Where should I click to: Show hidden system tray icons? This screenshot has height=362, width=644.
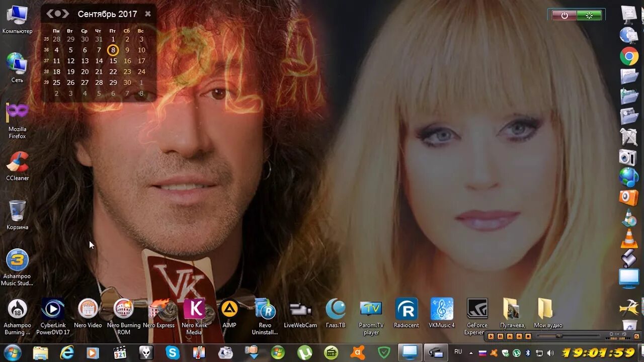[x=471, y=352]
